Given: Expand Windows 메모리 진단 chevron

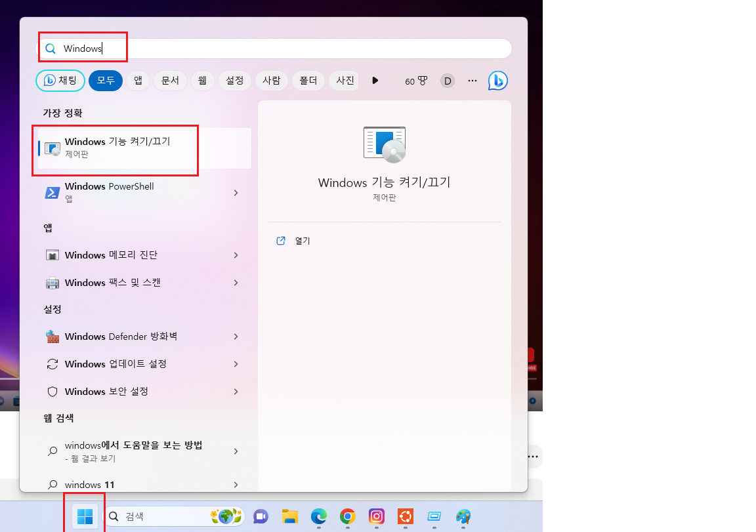Looking at the screenshot, I should (x=236, y=255).
